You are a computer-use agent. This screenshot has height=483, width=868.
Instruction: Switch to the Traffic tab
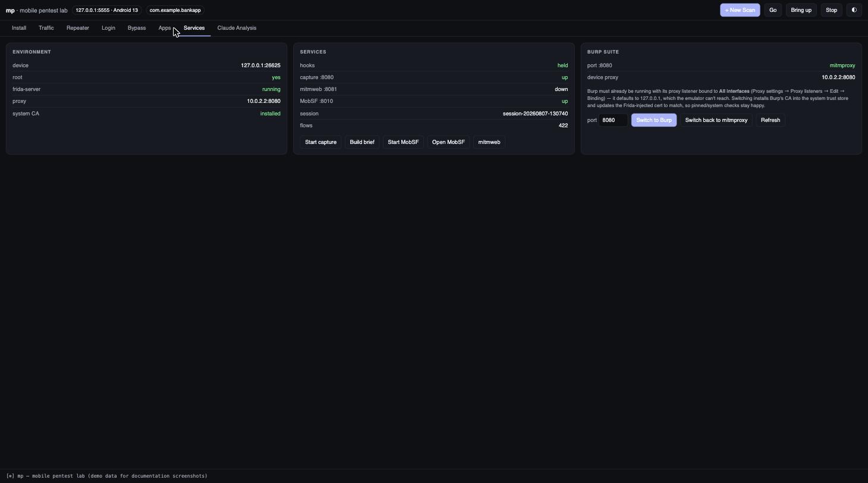coord(46,28)
